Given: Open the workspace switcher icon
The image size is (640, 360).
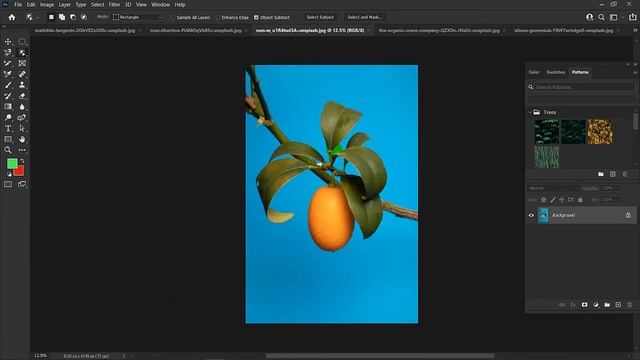Looking at the screenshot, I should click(613, 17).
